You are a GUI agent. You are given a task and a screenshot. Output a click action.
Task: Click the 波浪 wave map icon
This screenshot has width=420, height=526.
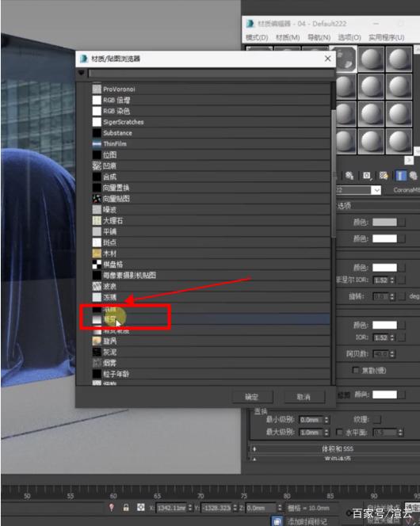[x=97, y=286]
